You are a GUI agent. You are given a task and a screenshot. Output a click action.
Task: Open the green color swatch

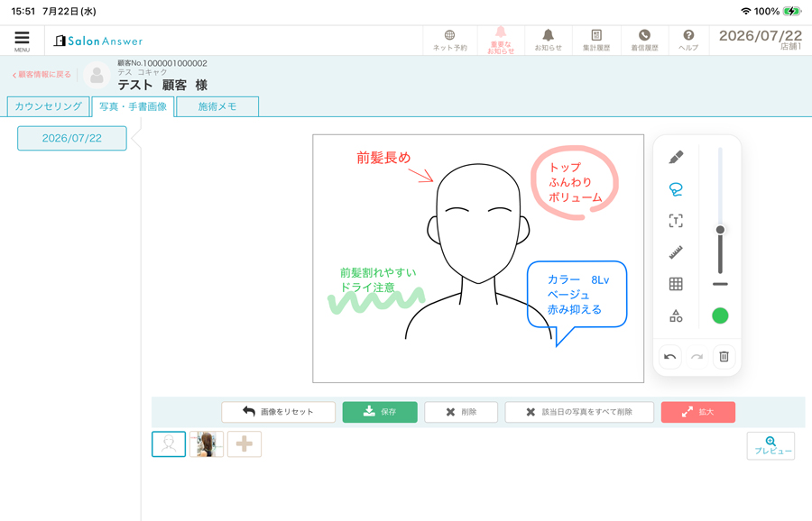tap(720, 315)
